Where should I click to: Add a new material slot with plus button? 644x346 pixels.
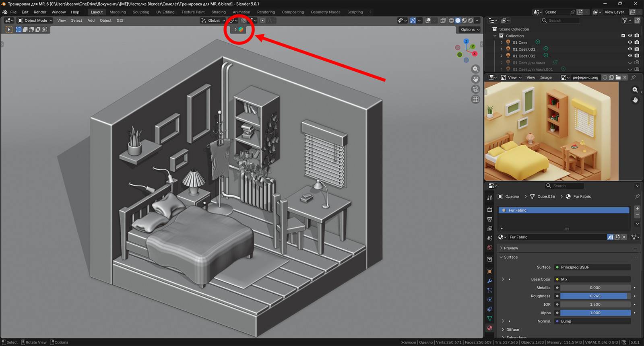click(637, 208)
